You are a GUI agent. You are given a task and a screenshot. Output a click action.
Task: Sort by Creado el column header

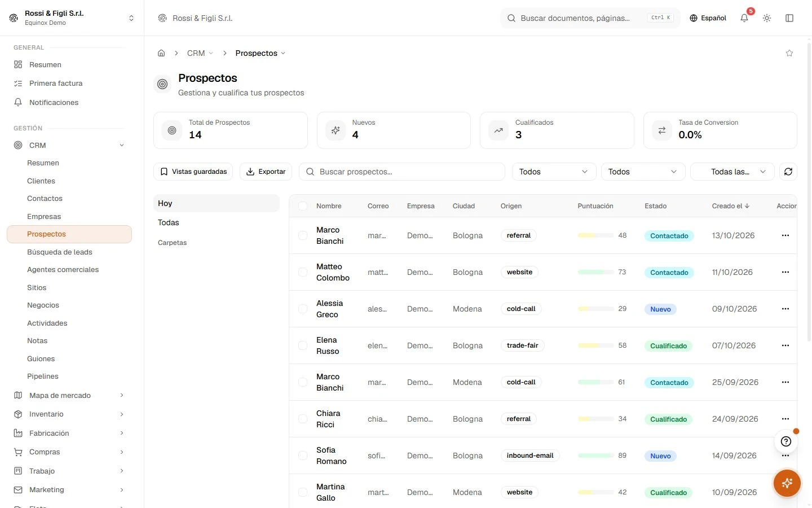pyautogui.click(x=731, y=206)
